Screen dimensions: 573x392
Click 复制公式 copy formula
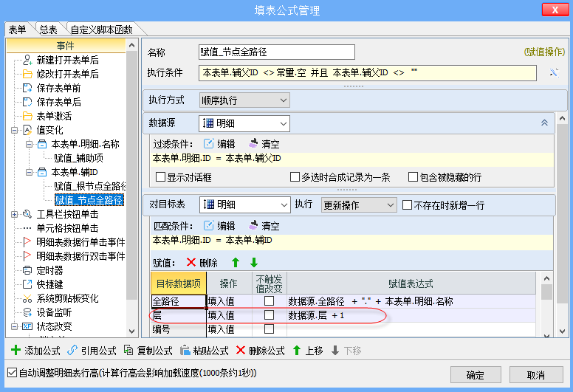point(148,351)
